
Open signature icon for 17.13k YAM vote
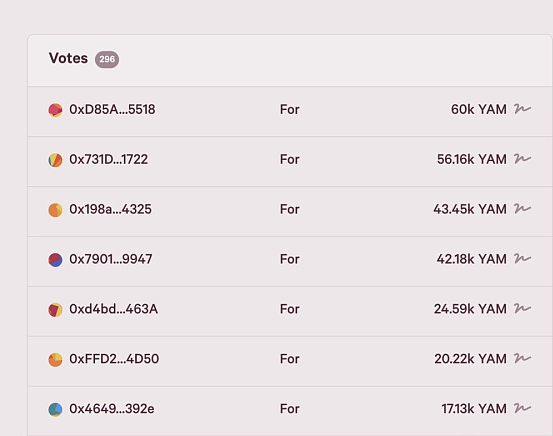pyautogui.click(x=522, y=408)
